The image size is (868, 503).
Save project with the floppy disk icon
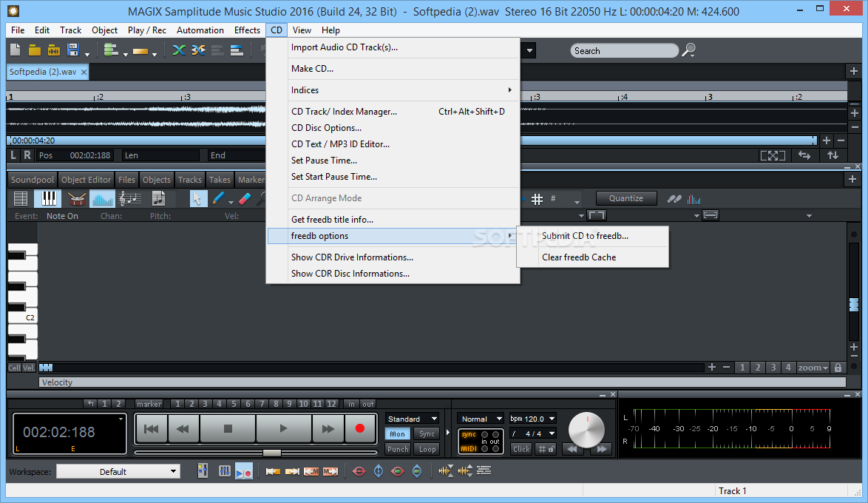(73, 50)
